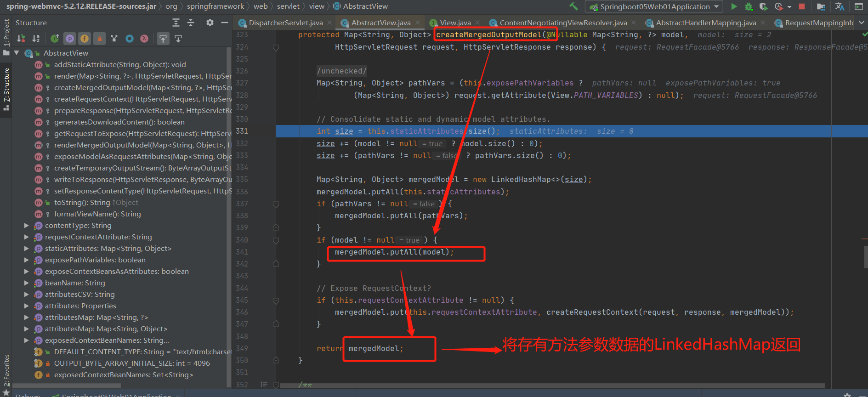Close the View.java tab

[x=477, y=23]
